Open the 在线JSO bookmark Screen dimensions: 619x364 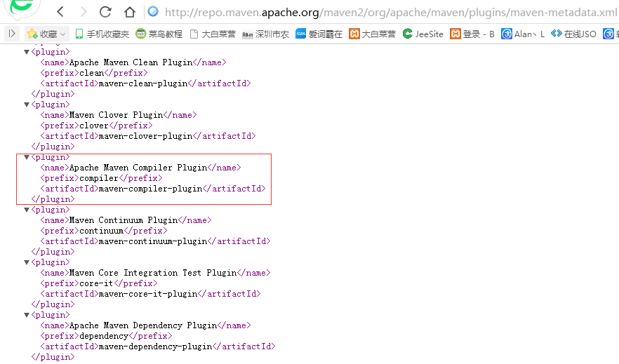click(573, 34)
